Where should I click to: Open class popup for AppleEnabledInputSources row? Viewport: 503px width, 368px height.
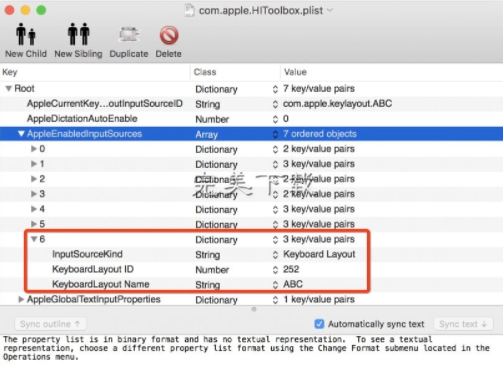275,134
